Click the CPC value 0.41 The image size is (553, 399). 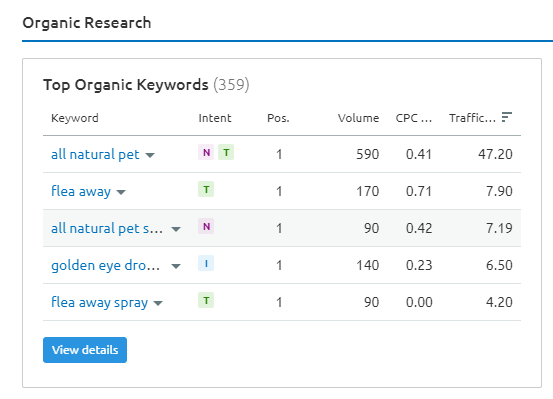pyautogui.click(x=419, y=154)
